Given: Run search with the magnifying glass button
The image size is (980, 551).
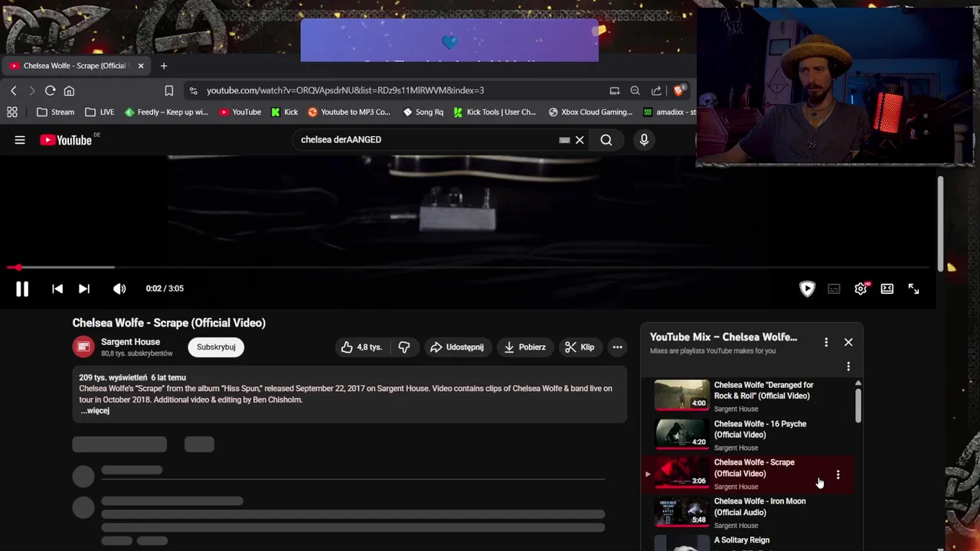Looking at the screenshot, I should click(606, 140).
